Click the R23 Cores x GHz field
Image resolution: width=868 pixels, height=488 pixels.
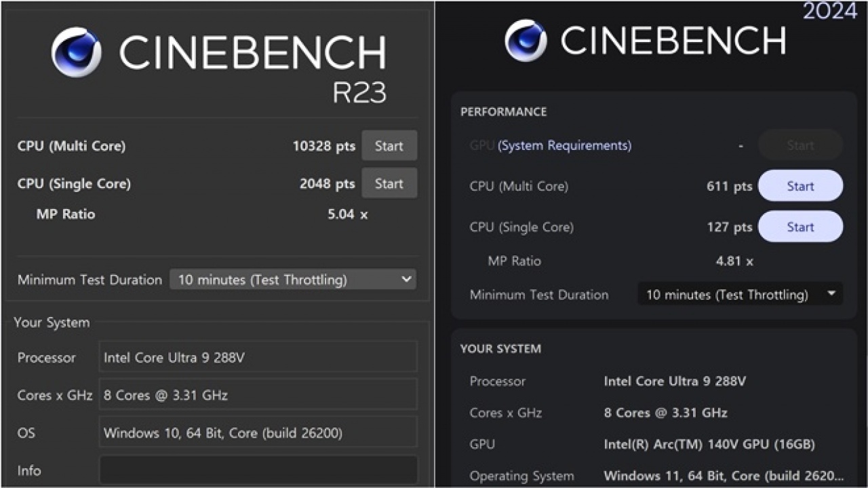coord(258,395)
